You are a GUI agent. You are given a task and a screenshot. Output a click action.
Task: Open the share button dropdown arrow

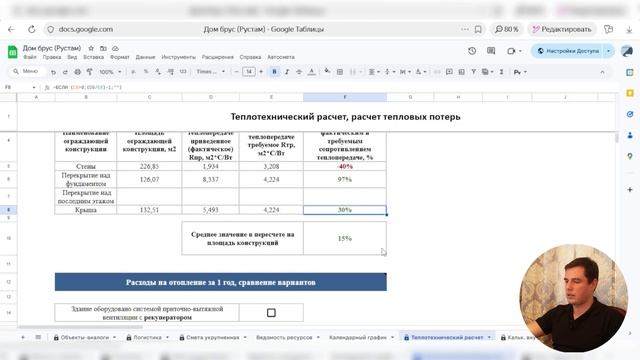click(x=609, y=51)
